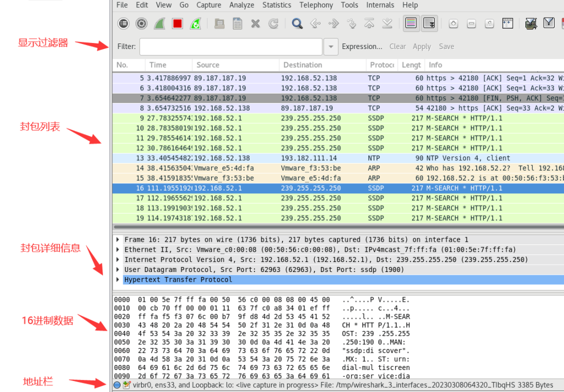This screenshot has height=392, width=564.
Task: Open the Go menu
Action: tap(184, 5)
